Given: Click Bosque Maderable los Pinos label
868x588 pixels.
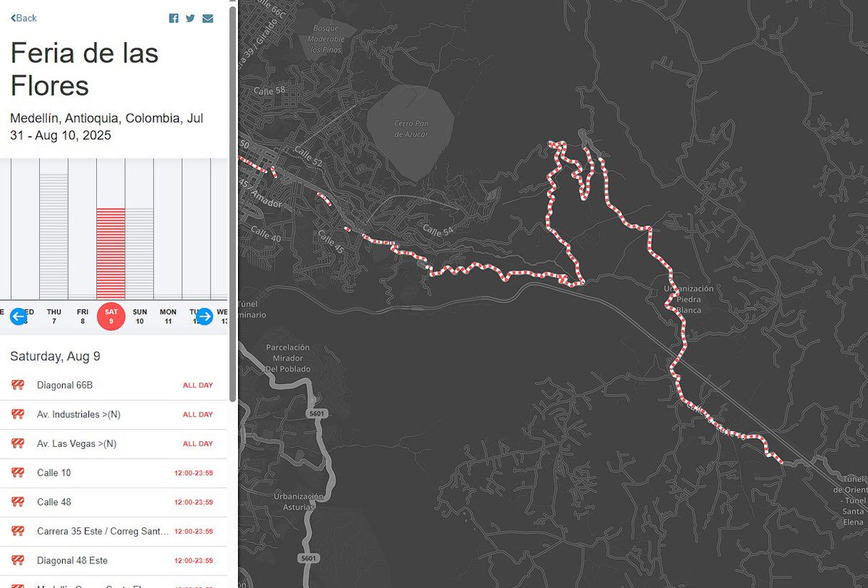Looking at the screenshot, I should click(x=326, y=38).
